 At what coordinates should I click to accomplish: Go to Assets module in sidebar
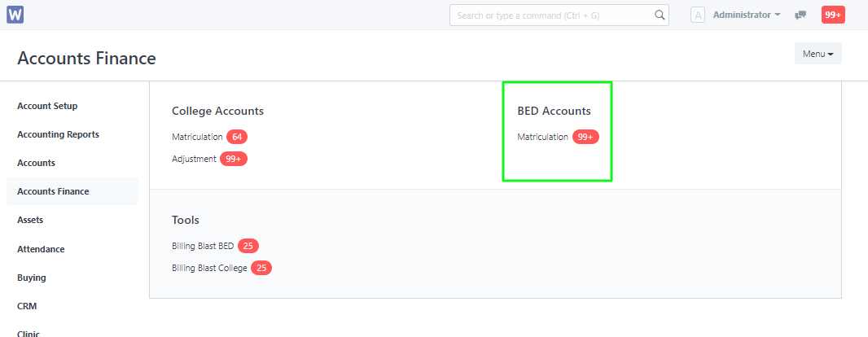point(30,220)
